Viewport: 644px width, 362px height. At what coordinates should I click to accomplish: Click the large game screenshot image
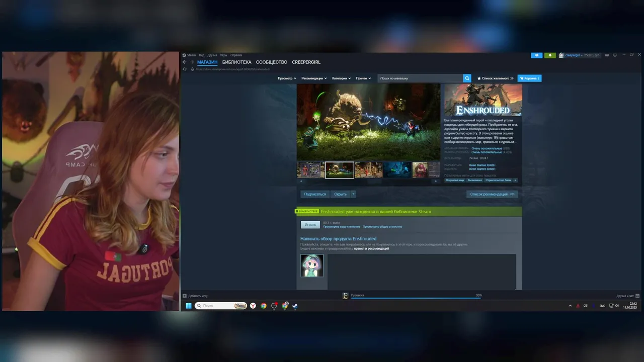pos(368,122)
